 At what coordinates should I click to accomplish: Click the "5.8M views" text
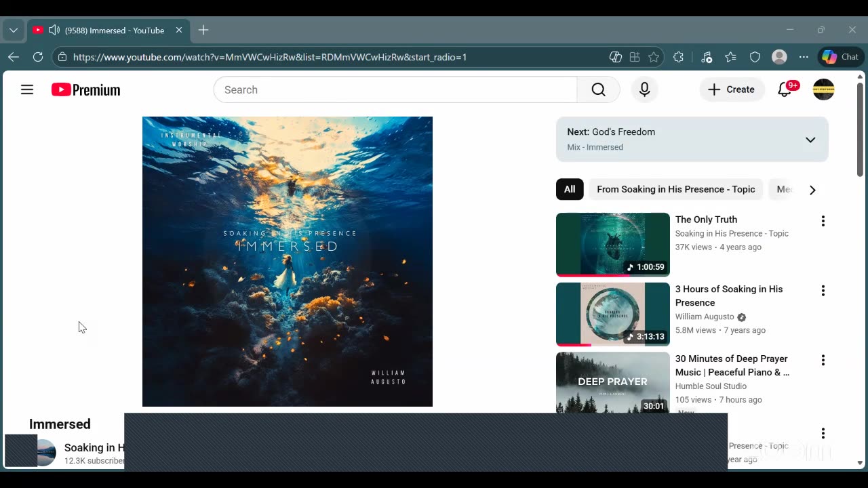pyautogui.click(x=696, y=330)
